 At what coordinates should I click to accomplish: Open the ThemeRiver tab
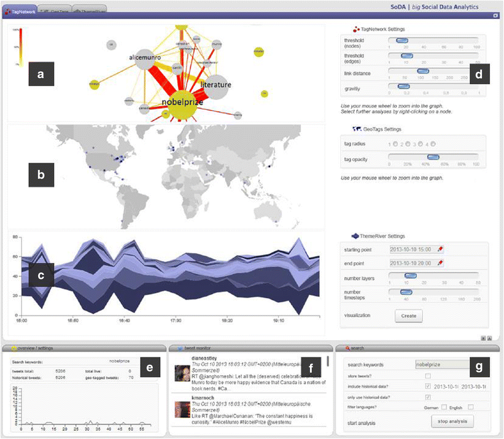tap(90, 10)
